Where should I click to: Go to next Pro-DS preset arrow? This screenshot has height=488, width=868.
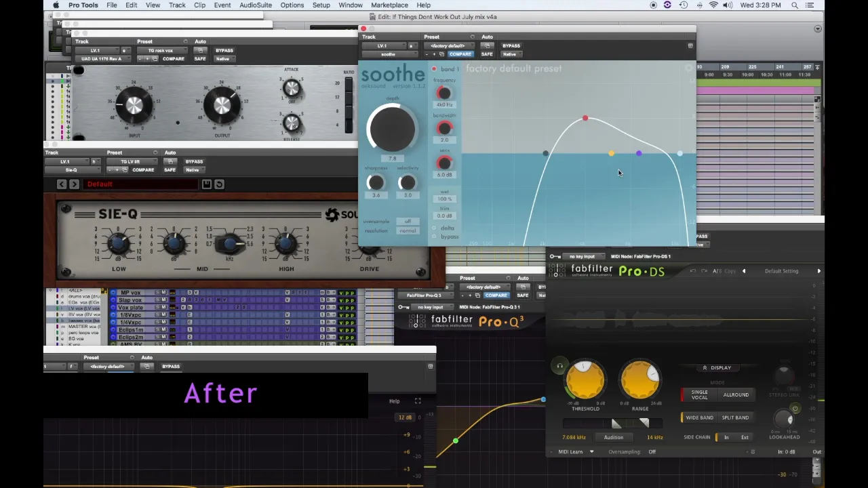818,271
